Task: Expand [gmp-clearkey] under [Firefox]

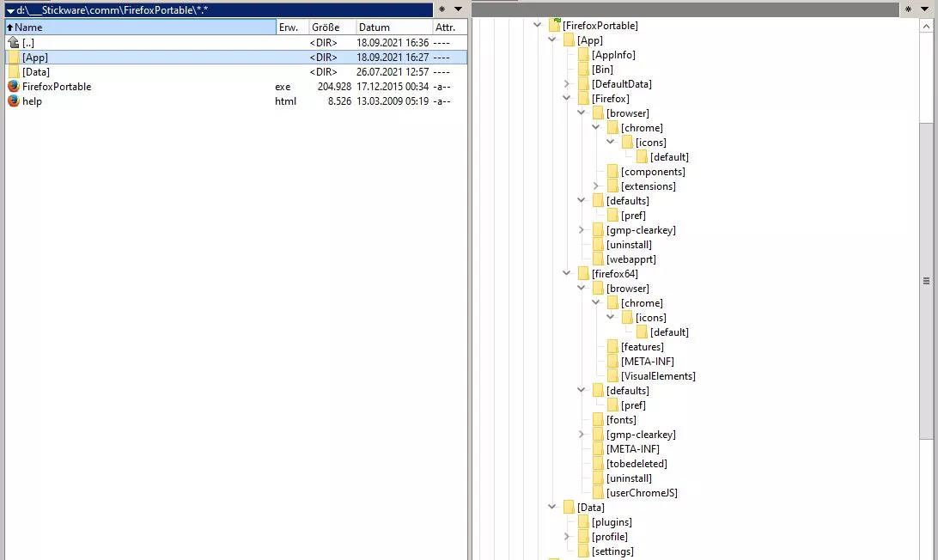Action: [x=581, y=229]
